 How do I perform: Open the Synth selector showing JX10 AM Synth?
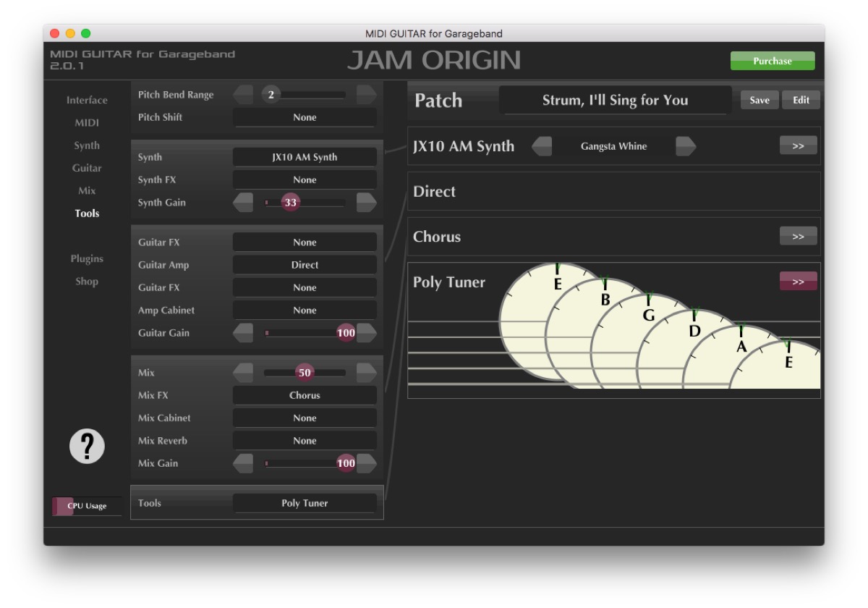coord(305,157)
